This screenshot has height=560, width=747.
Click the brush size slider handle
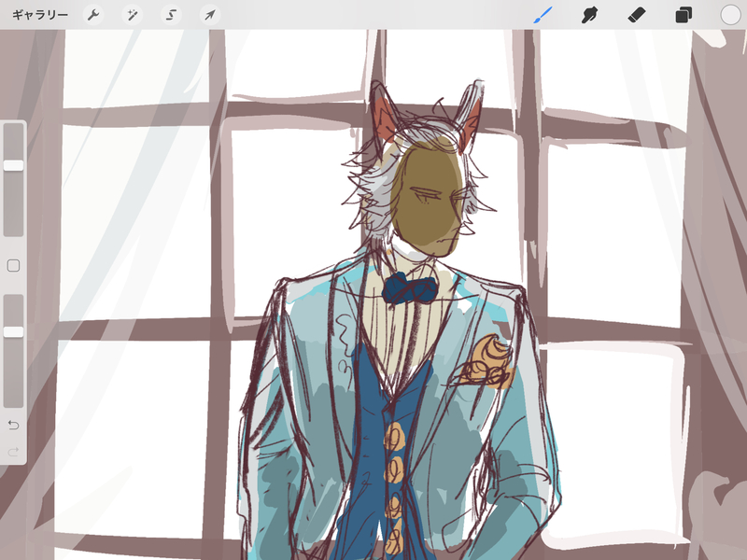13,165
